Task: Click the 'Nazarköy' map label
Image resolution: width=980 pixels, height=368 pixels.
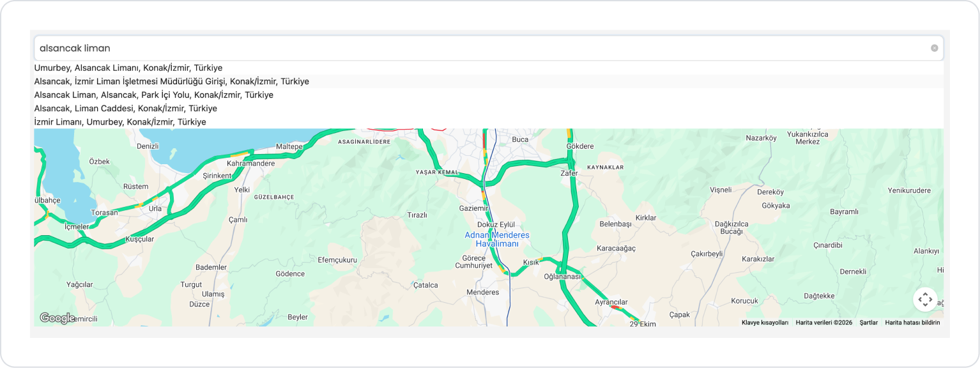Action: (x=762, y=138)
